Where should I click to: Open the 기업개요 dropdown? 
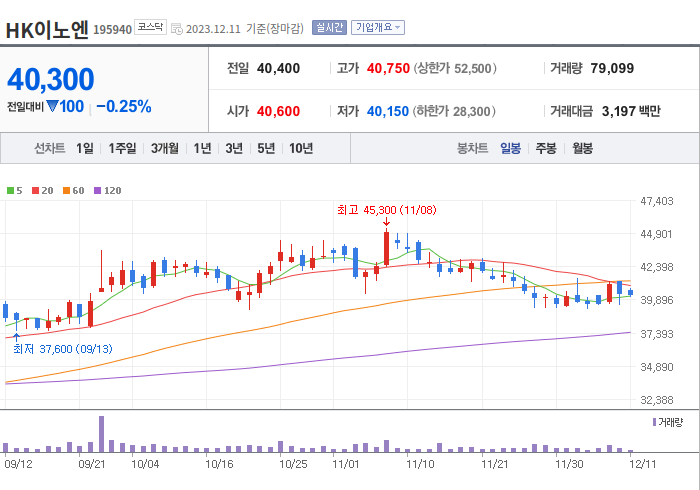[x=378, y=28]
